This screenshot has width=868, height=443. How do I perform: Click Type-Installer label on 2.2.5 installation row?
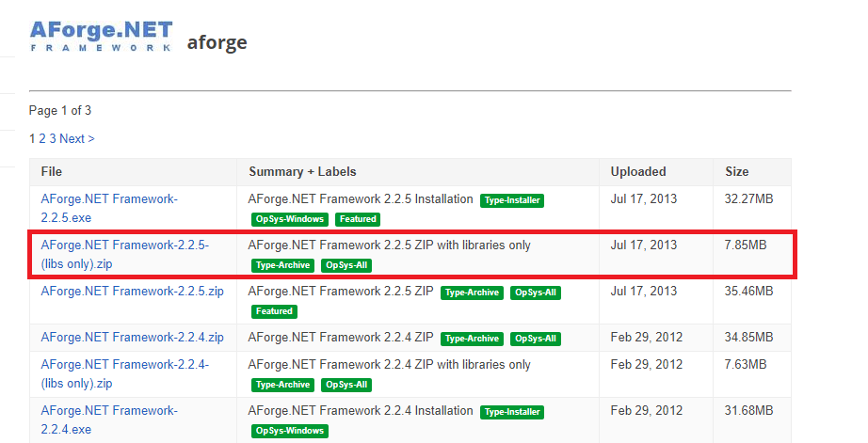[x=512, y=200]
